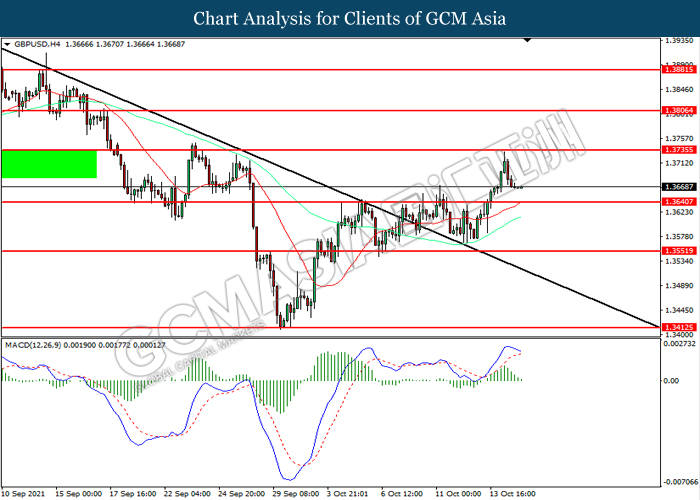
Task: Click the 6 Oct 12:00 time label
Action: [x=402, y=494]
